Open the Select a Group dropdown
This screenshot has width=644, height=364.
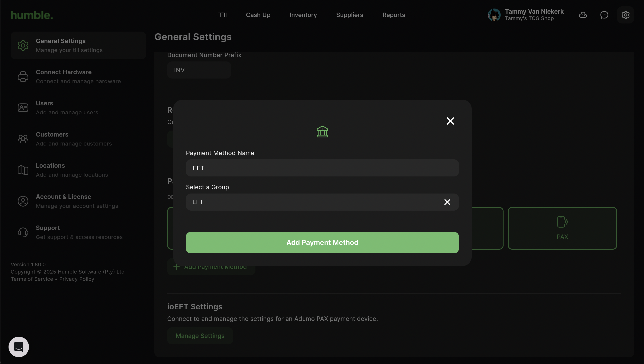pyautogui.click(x=312, y=202)
